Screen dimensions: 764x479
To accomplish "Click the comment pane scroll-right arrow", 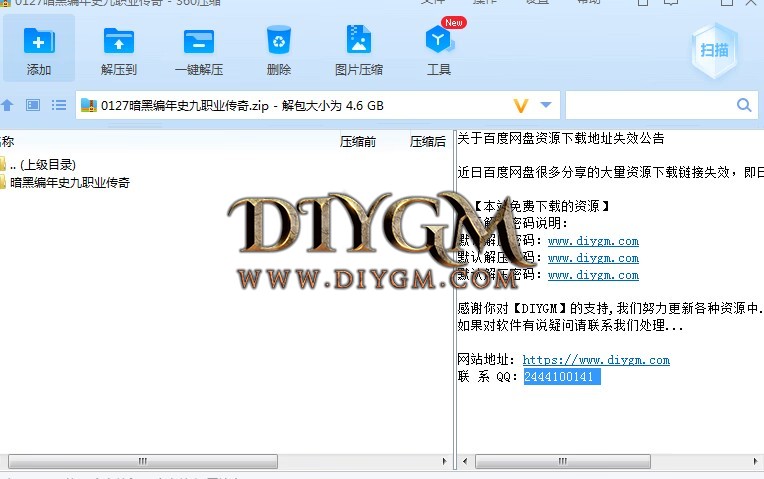I will tap(755, 461).
